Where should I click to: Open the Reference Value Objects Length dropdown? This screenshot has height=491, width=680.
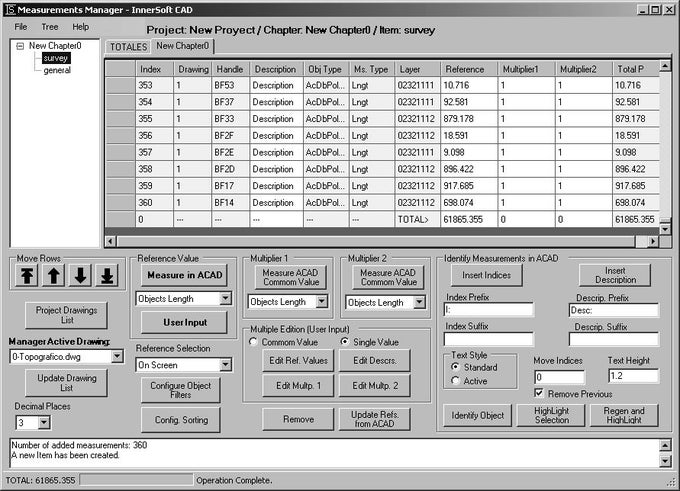pos(226,298)
